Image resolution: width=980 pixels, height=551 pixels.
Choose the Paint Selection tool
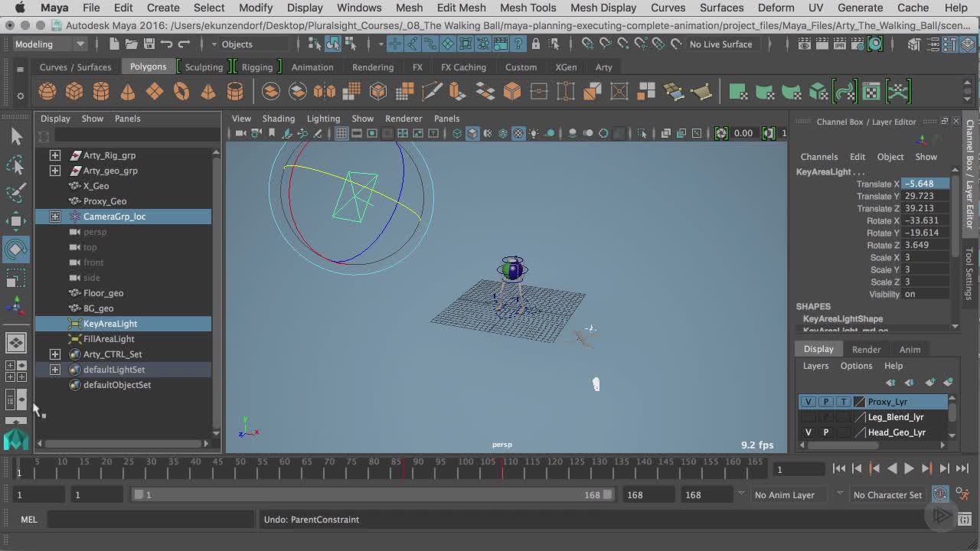coord(16,193)
